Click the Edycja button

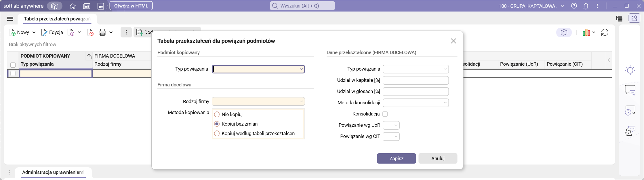(52, 32)
